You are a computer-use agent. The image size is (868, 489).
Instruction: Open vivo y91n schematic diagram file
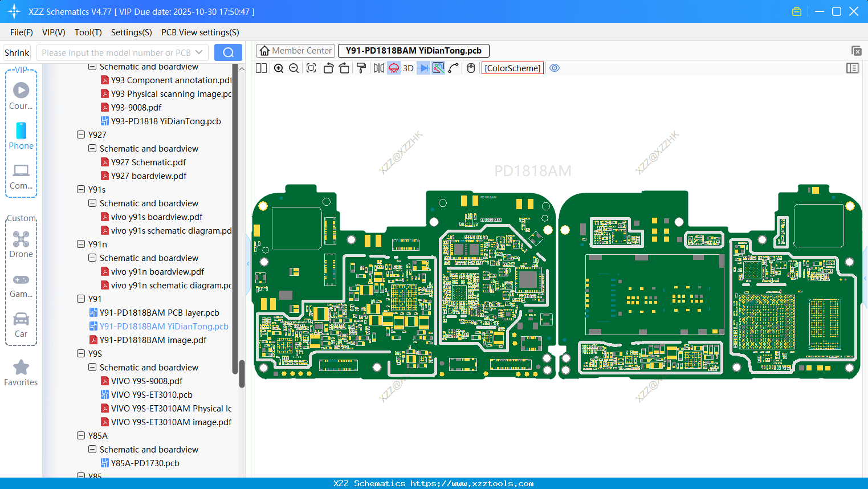point(166,285)
